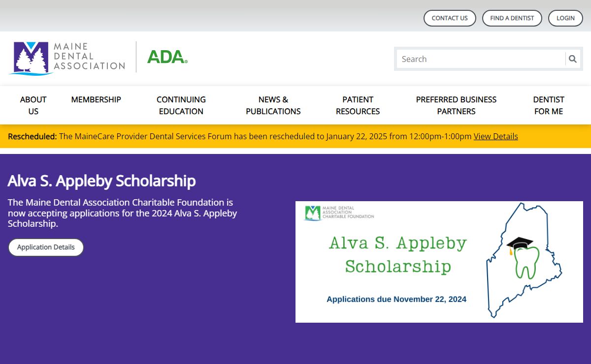Click the Charitable Foundation logo in the banner
Screen dimensions: 591x364
pos(339,212)
